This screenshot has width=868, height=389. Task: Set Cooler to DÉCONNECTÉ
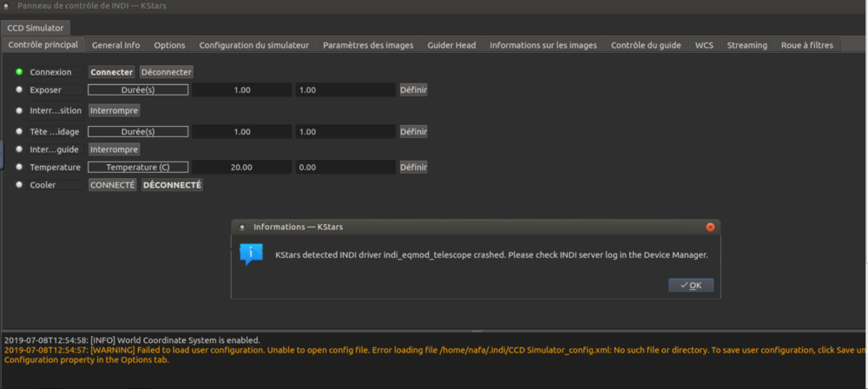coord(172,185)
